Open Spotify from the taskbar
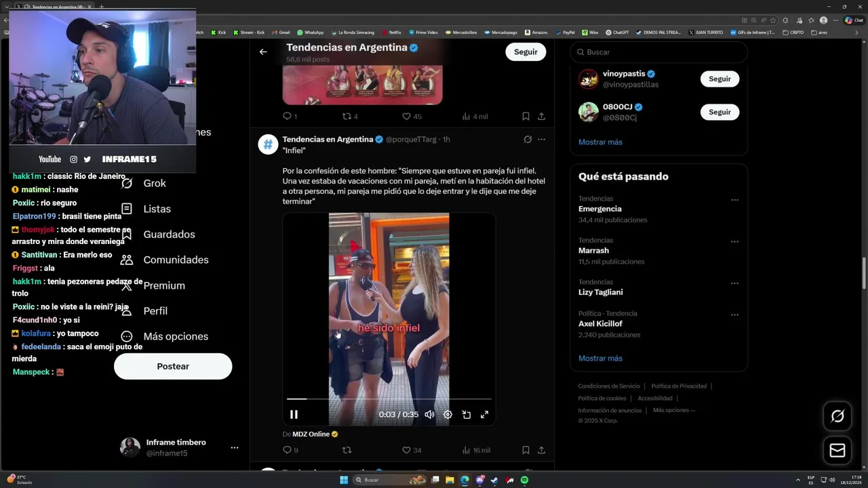 524,480
